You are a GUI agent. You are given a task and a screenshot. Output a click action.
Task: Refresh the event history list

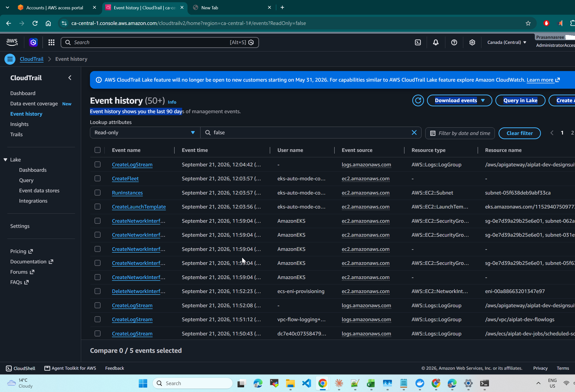418,100
